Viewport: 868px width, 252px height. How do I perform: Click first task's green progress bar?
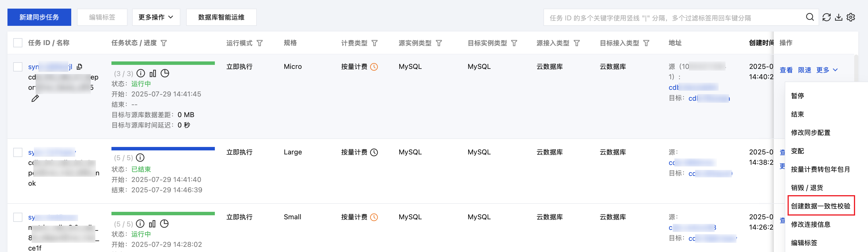point(163,63)
